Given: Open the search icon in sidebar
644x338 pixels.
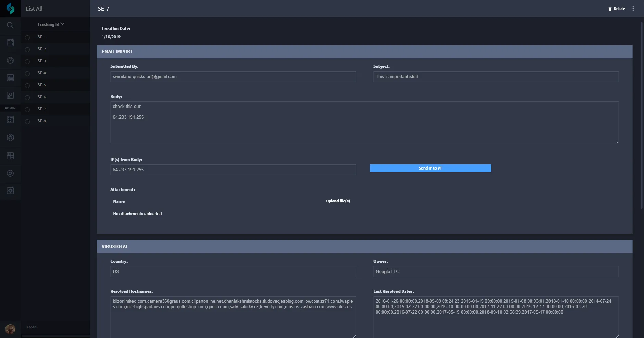Looking at the screenshot, I should coord(10,25).
